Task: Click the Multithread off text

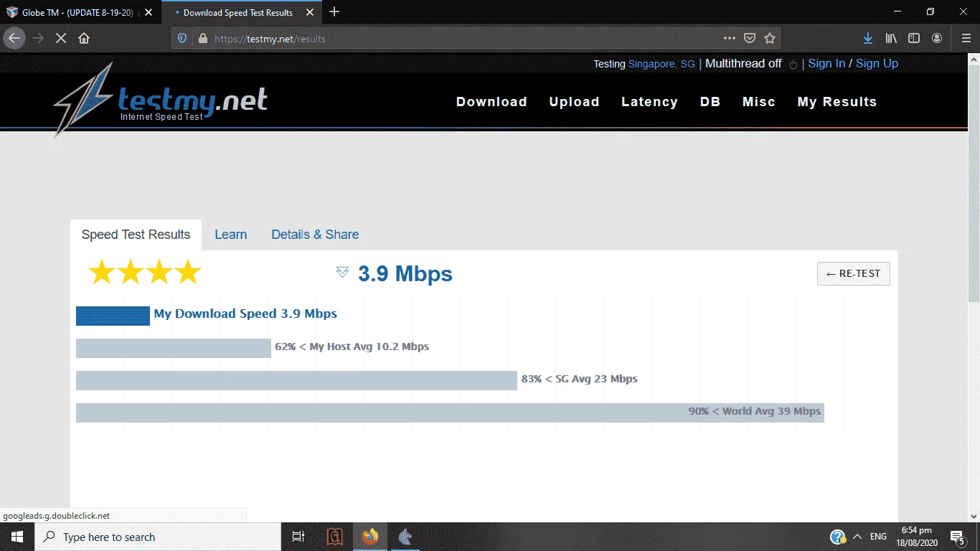Action: click(743, 64)
